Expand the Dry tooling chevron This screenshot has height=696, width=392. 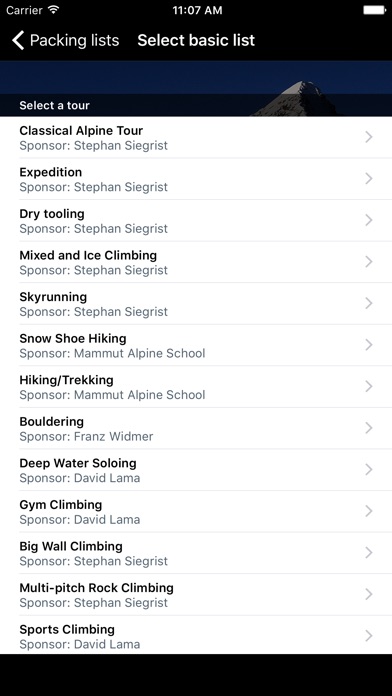coord(368,220)
